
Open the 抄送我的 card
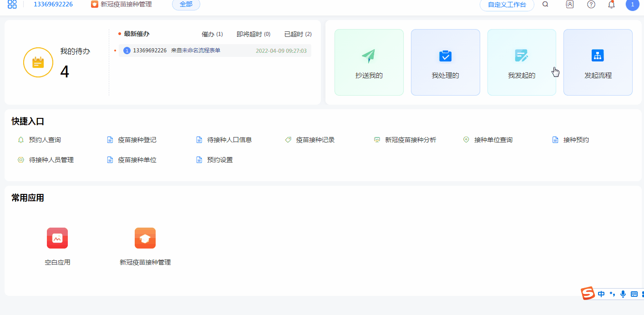pos(369,62)
